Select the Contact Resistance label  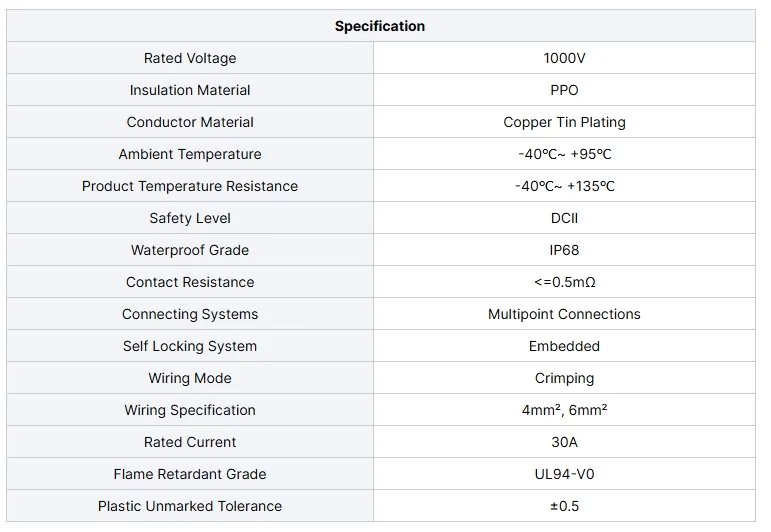click(190, 282)
